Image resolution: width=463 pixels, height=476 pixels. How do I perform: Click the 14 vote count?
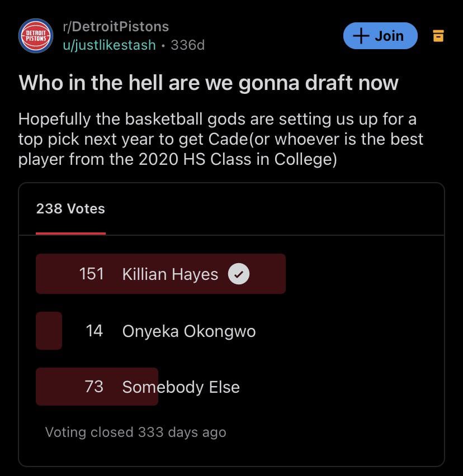coord(94,331)
